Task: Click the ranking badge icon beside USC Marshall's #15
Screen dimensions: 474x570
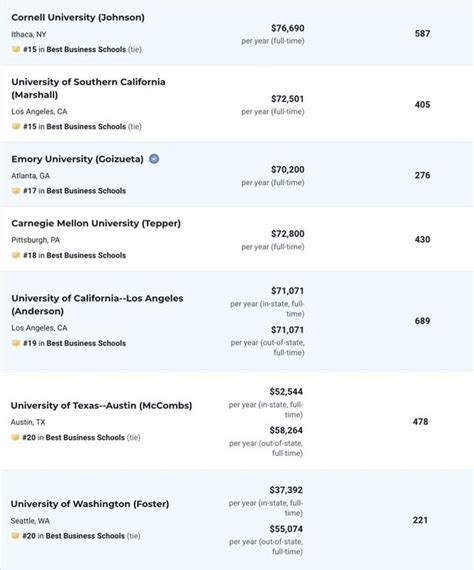Action: pos(16,126)
